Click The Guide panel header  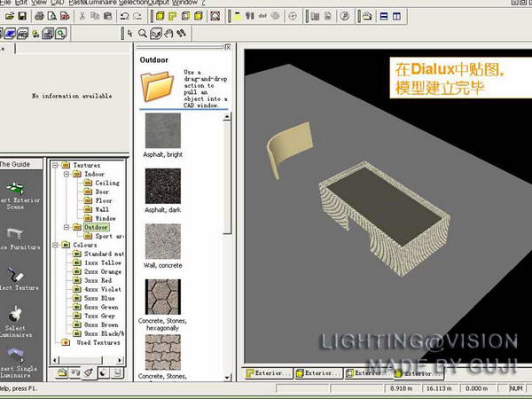click(x=21, y=164)
